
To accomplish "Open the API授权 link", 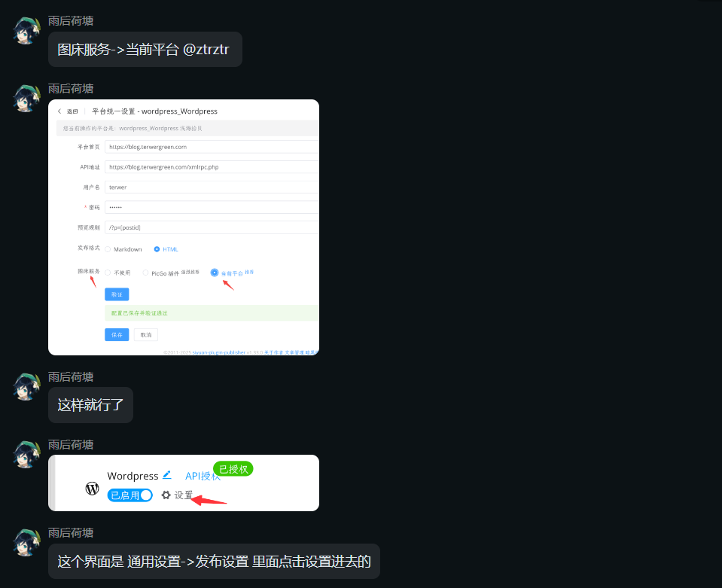I will (x=202, y=476).
